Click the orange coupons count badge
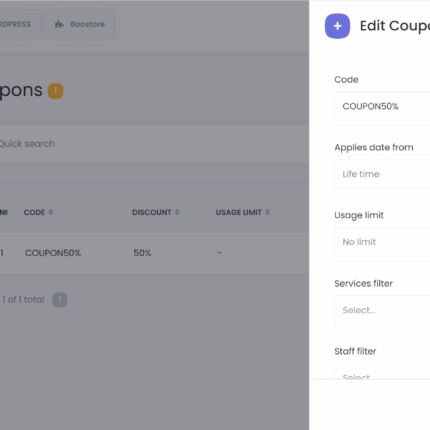Image resolution: width=430 pixels, height=430 pixels. tap(55, 91)
